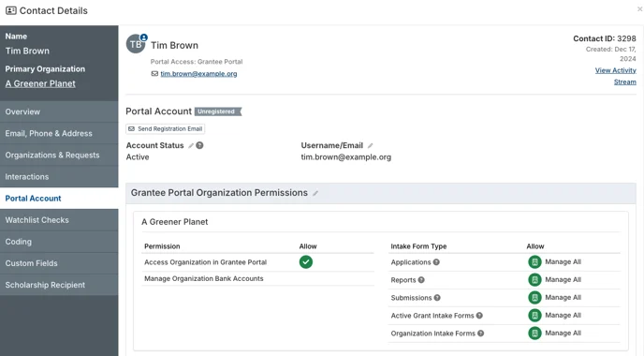This screenshot has width=644, height=356.
Task: Click Manage All label in Submissions row
Action: coord(563,297)
